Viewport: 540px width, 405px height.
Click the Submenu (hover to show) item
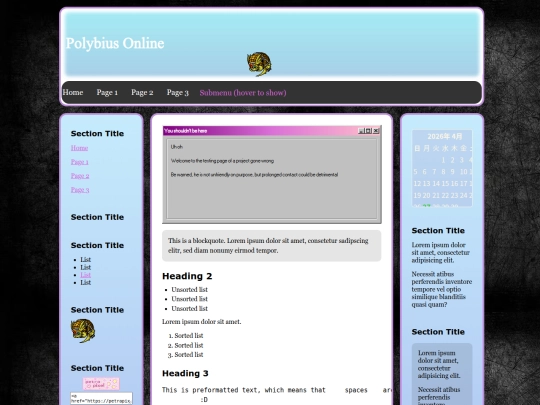[x=243, y=92]
